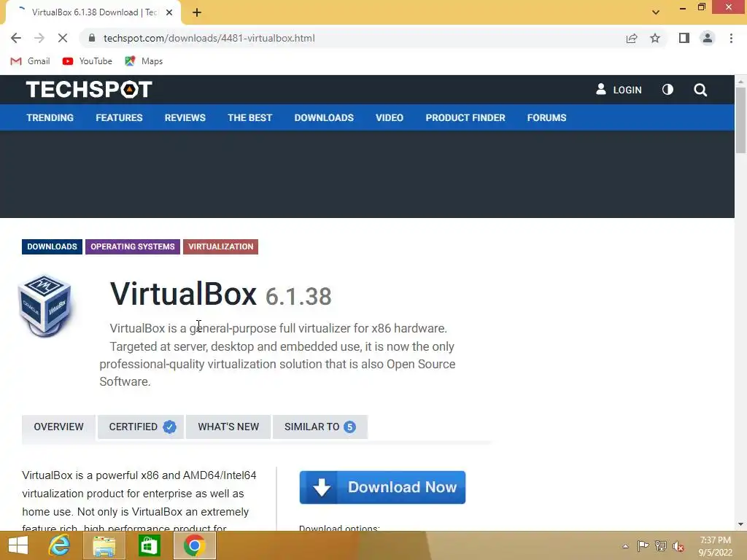The height and width of the screenshot is (560, 747).
Task: Open the Chrome profile avatar
Action: [708, 38]
